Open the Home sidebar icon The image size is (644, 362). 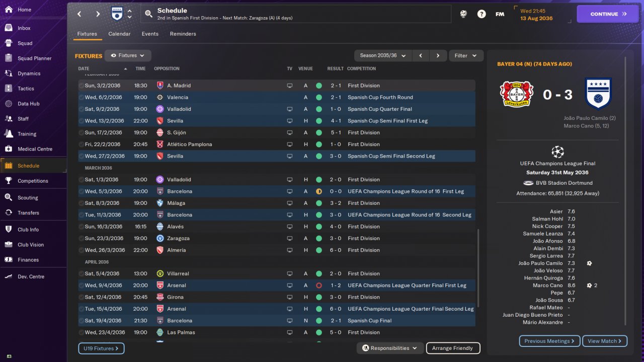click(9, 10)
